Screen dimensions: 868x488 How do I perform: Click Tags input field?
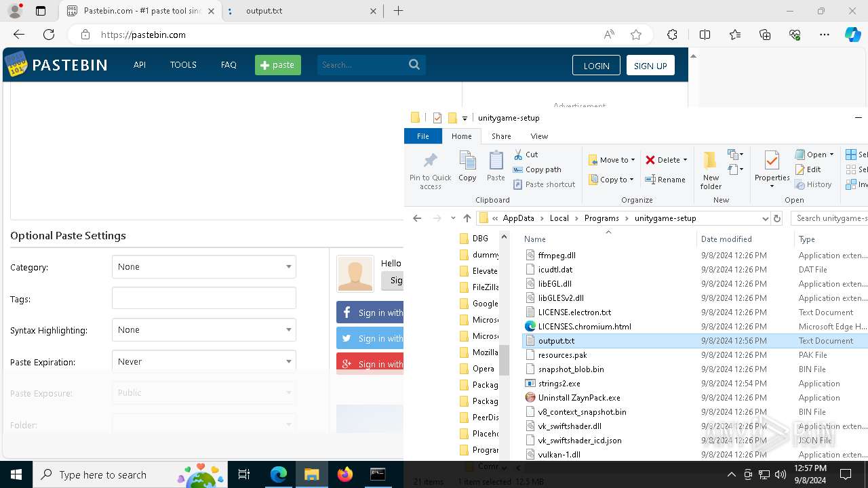pyautogui.click(x=204, y=298)
